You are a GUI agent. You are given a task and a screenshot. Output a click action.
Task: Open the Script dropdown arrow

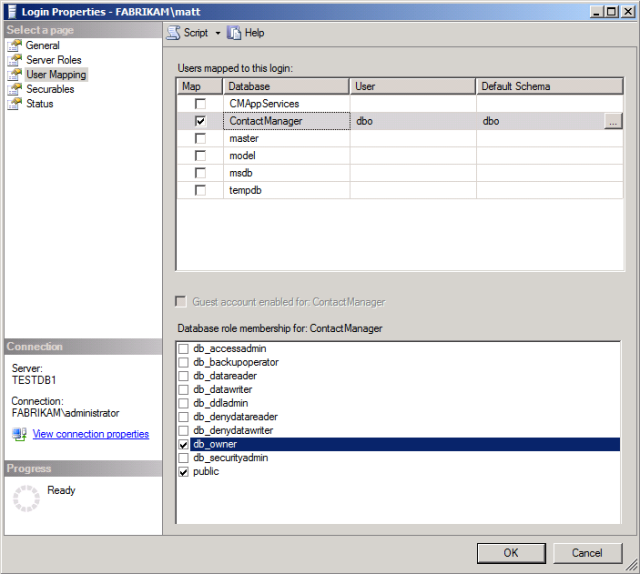pos(218,33)
